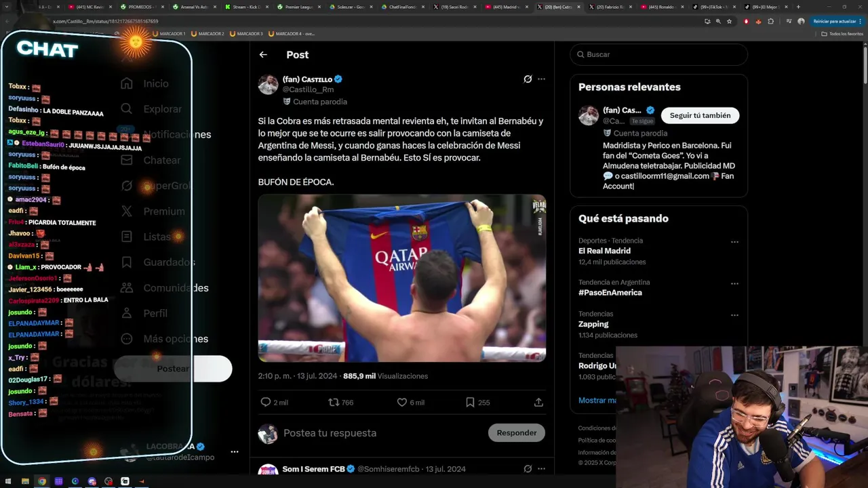
Task: Open the more menu on Castillo's post
Action: pyautogui.click(x=541, y=79)
